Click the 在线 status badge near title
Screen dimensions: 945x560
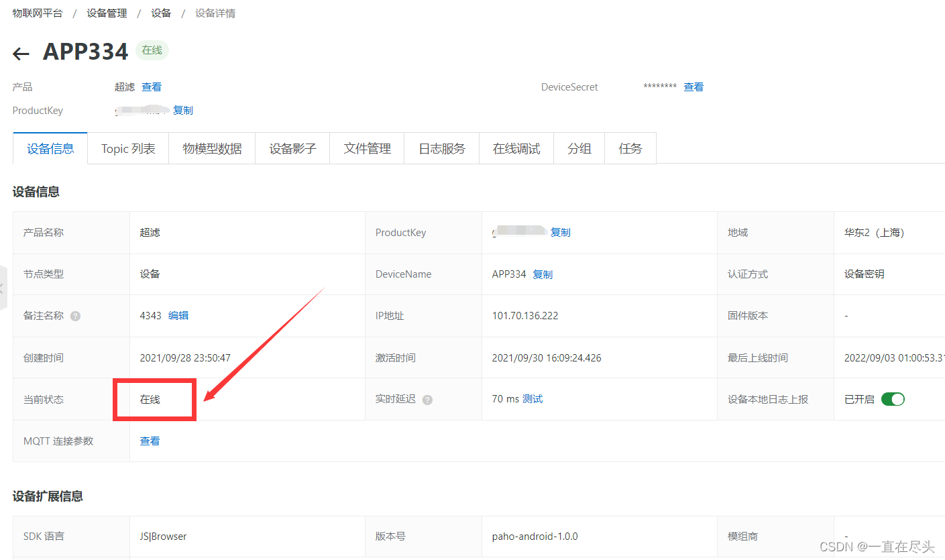152,50
